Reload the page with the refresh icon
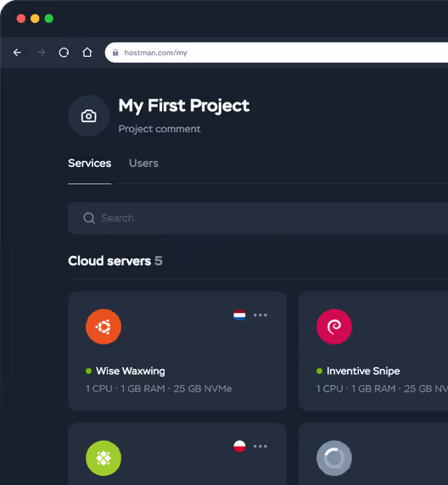448x485 pixels. (64, 53)
